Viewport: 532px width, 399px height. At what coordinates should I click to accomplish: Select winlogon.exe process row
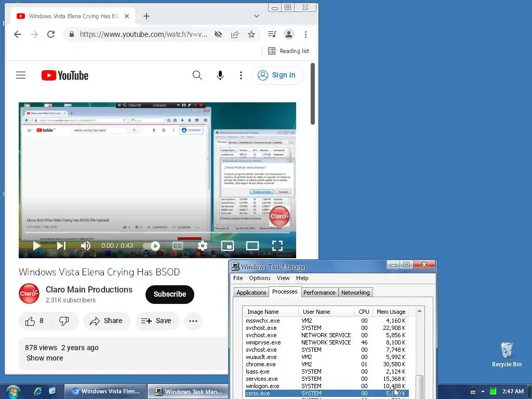point(327,386)
